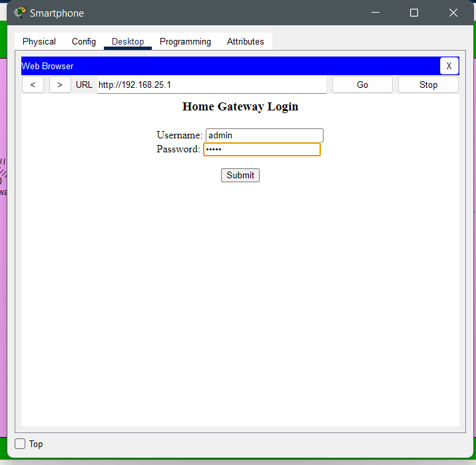Click the Home Gateway Login heading

pos(240,107)
